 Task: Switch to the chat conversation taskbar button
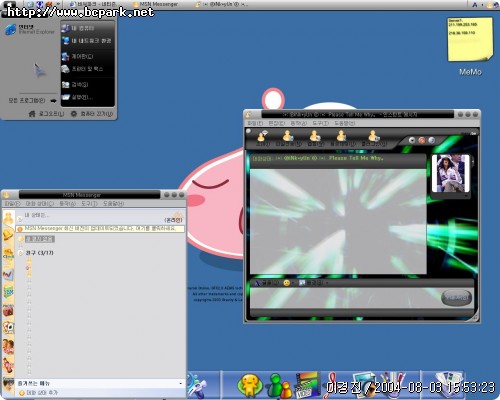click(x=222, y=4)
